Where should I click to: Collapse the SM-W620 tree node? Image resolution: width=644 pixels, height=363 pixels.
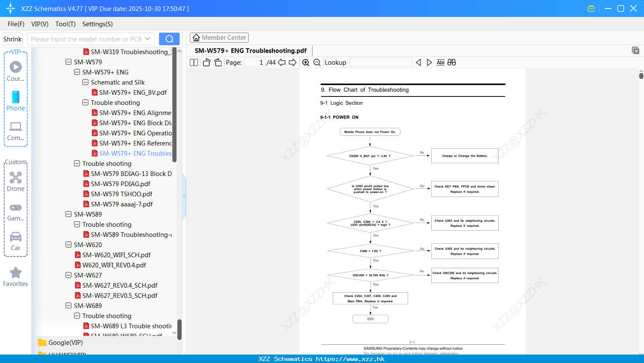69,245
